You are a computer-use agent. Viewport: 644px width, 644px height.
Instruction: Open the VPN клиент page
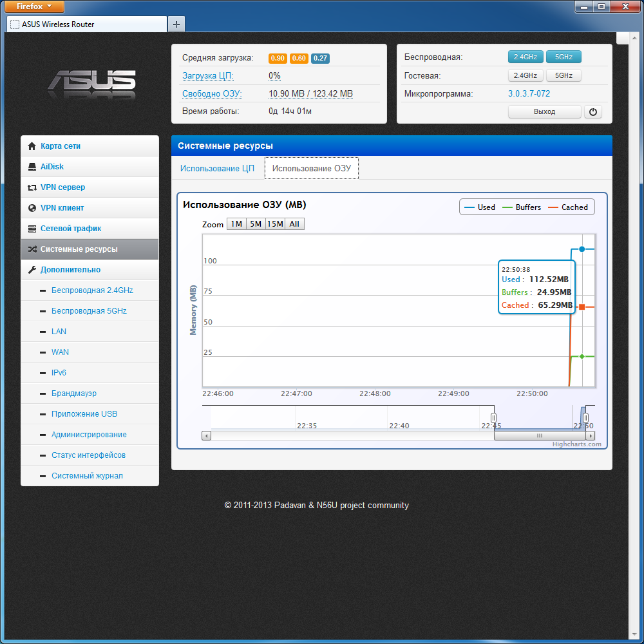[90, 208]
